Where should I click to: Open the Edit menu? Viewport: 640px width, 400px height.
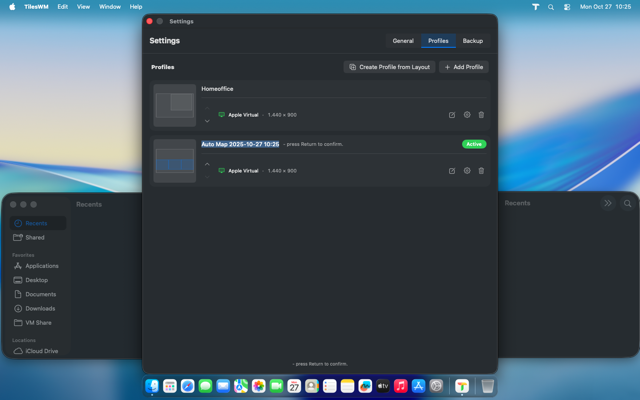62,7
